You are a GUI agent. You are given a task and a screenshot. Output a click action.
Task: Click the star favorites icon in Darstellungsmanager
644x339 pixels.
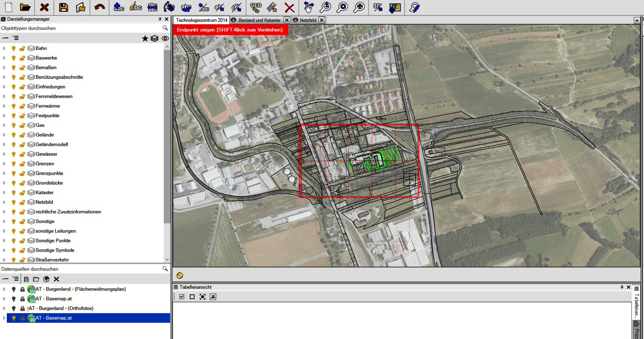(x=145, y=38)
